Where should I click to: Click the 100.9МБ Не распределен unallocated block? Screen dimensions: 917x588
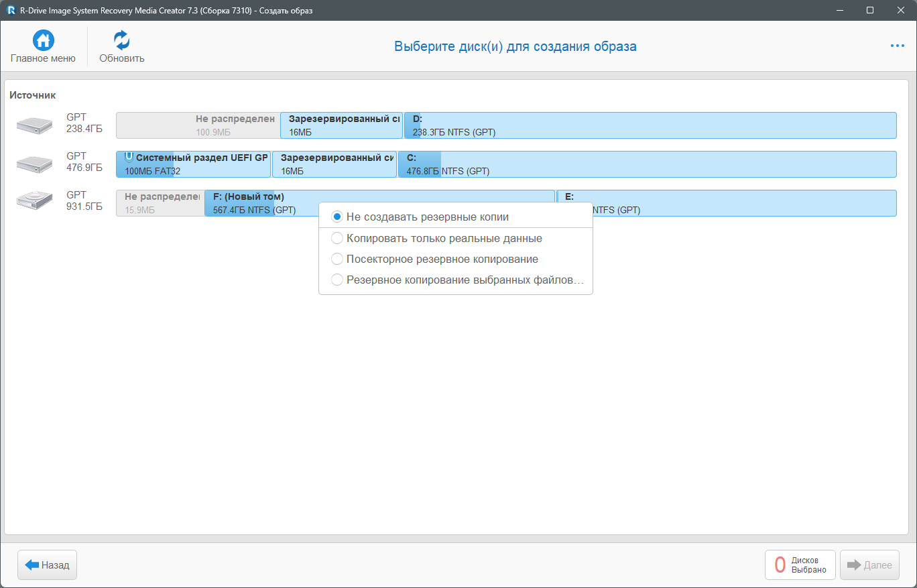pos(198,125)
